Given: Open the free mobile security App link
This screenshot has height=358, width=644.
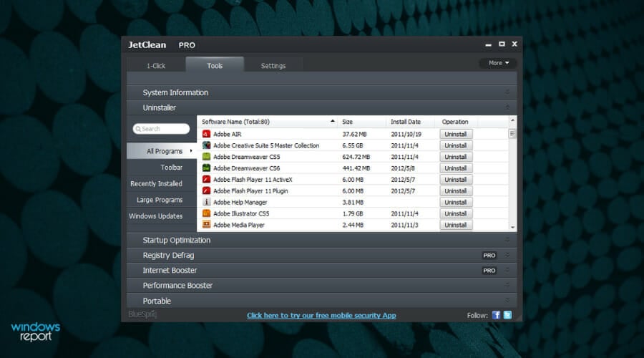Looking at the screenshot, I should coord(321,315).
